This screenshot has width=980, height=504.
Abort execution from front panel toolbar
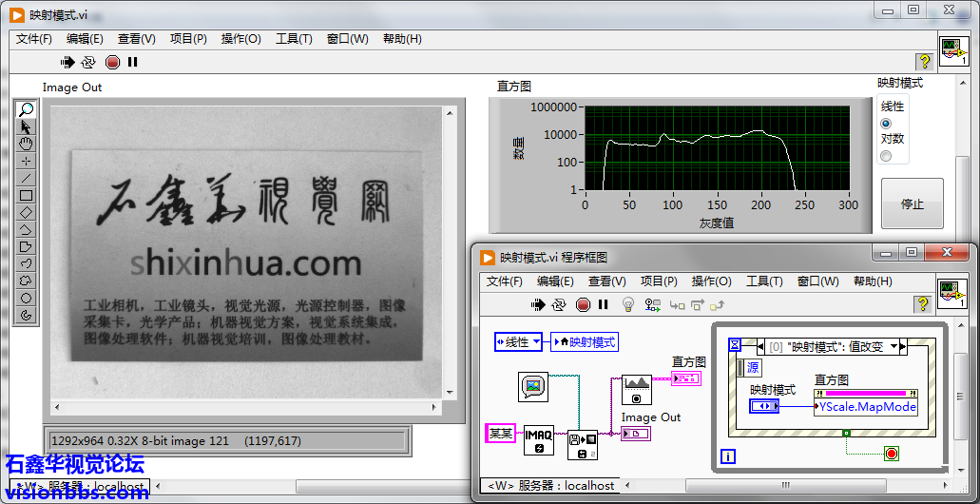112,62
